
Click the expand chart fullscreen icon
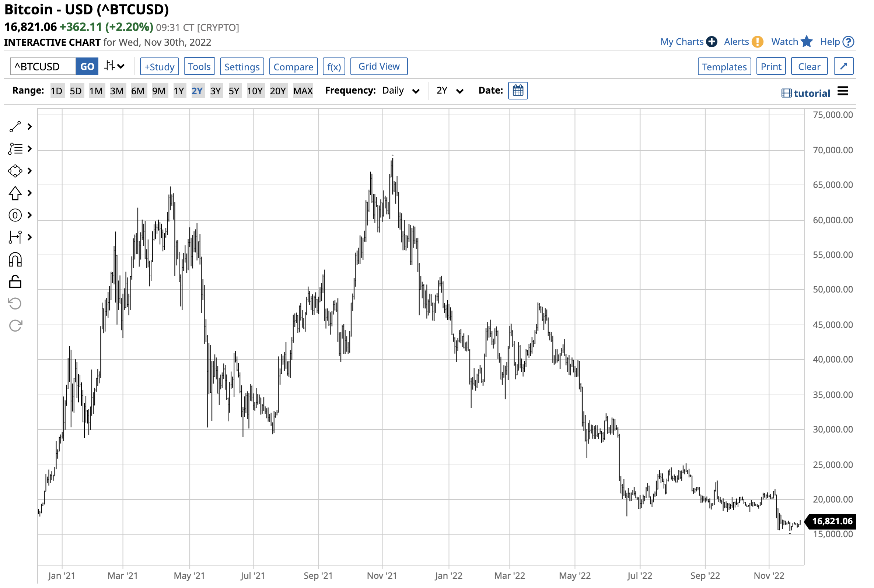[843, 66]
